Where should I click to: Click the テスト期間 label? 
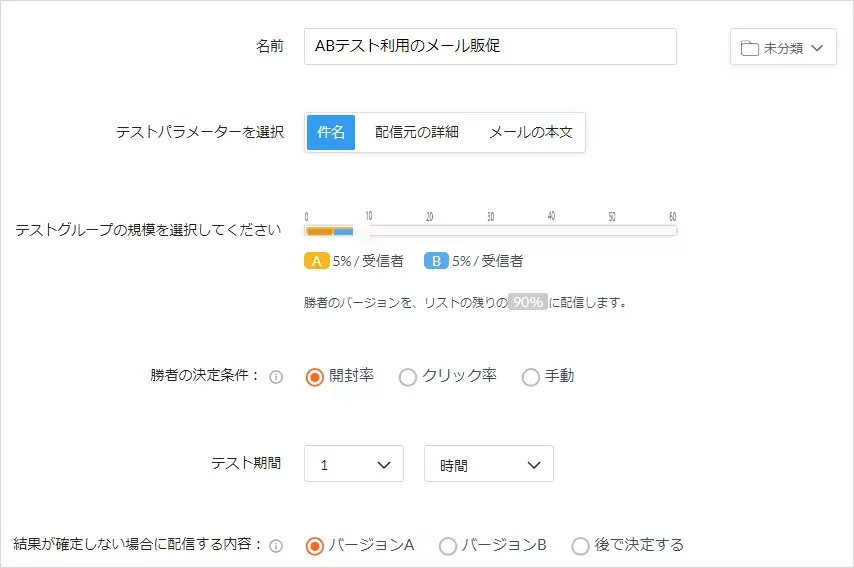click(x=246, y=463)
